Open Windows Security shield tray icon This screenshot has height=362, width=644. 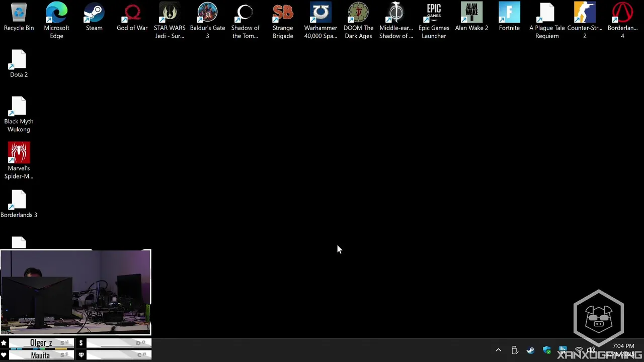[x=547, y=350]
